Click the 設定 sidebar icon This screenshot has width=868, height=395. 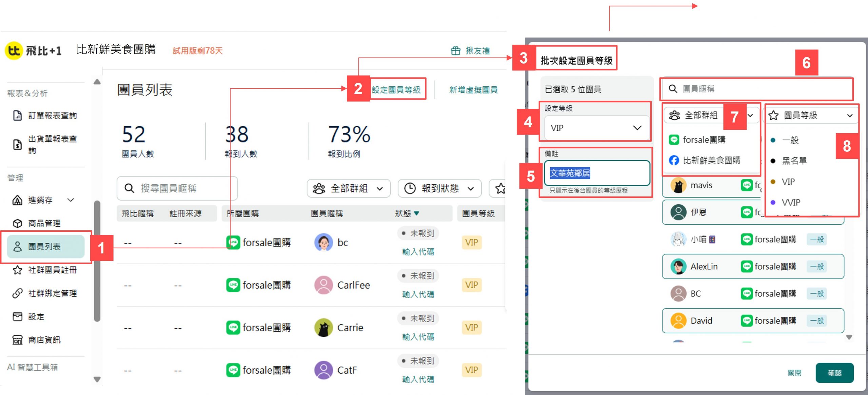[x=17, y=316]
